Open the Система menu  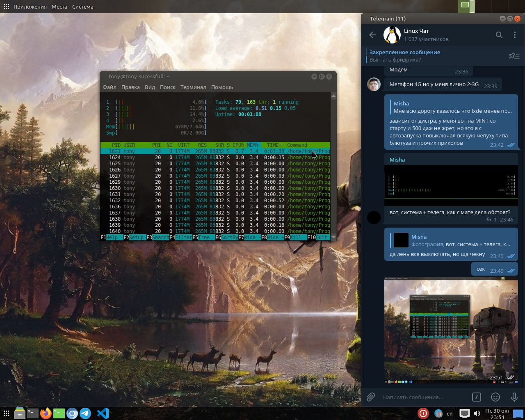pyautogui.click(x=82, y=7)
